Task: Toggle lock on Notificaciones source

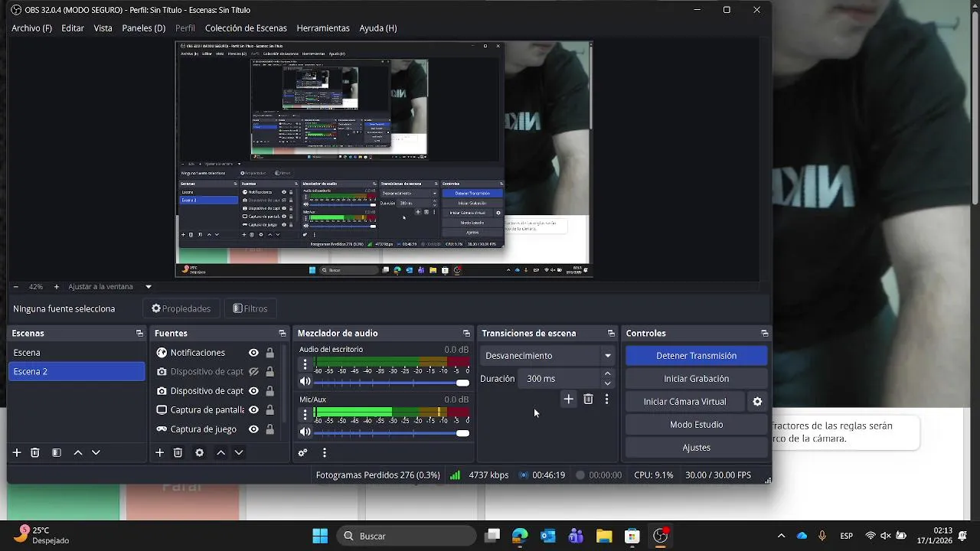Action: pyautogui.click(x=269, y=353)
